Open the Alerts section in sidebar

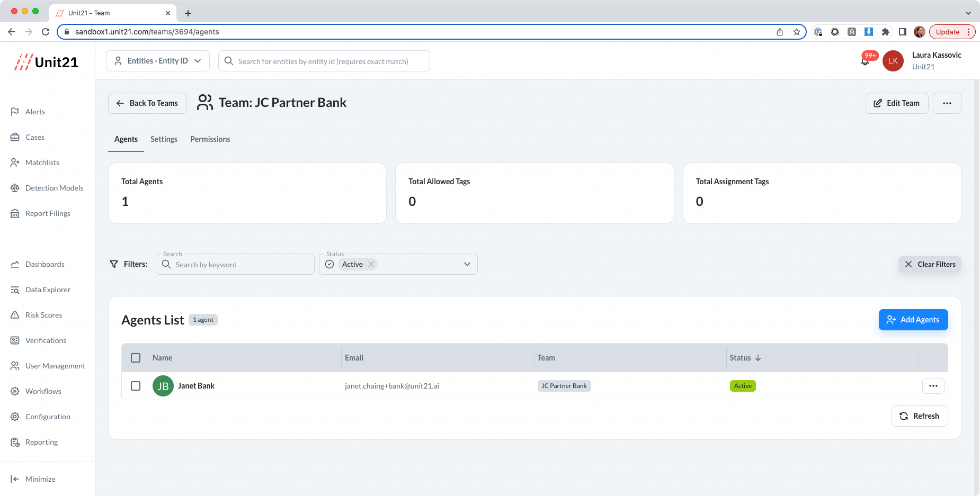pos(35,112)
